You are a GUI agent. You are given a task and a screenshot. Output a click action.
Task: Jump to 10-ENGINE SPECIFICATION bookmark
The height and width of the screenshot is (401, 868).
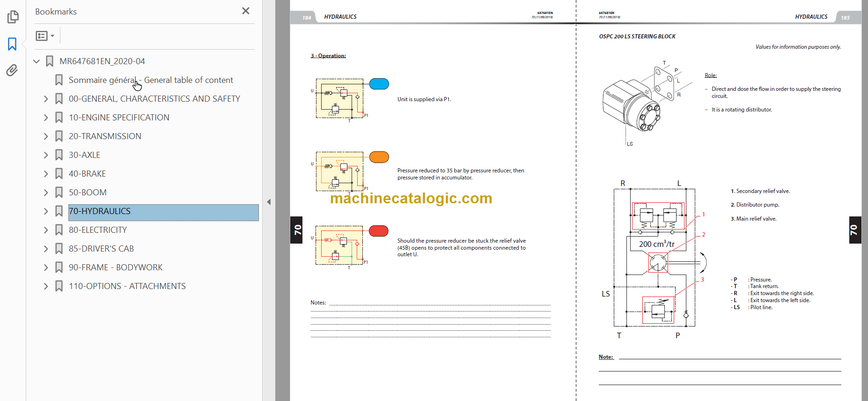pyautogui.click(x=119, y=118)
